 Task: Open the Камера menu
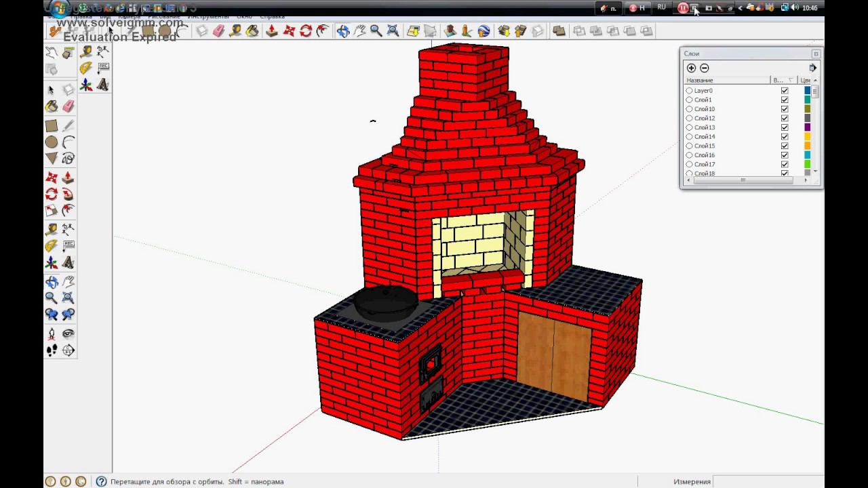click(x=129, y=16)
